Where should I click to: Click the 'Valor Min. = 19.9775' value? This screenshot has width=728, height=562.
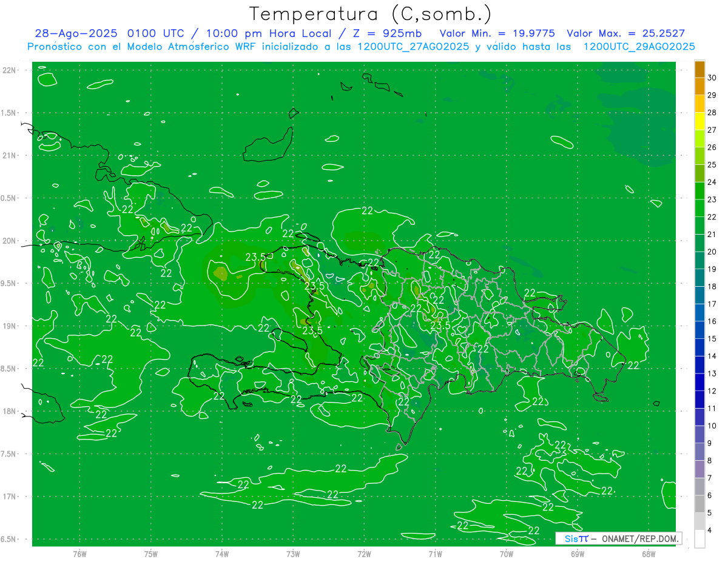pos(497,33)
